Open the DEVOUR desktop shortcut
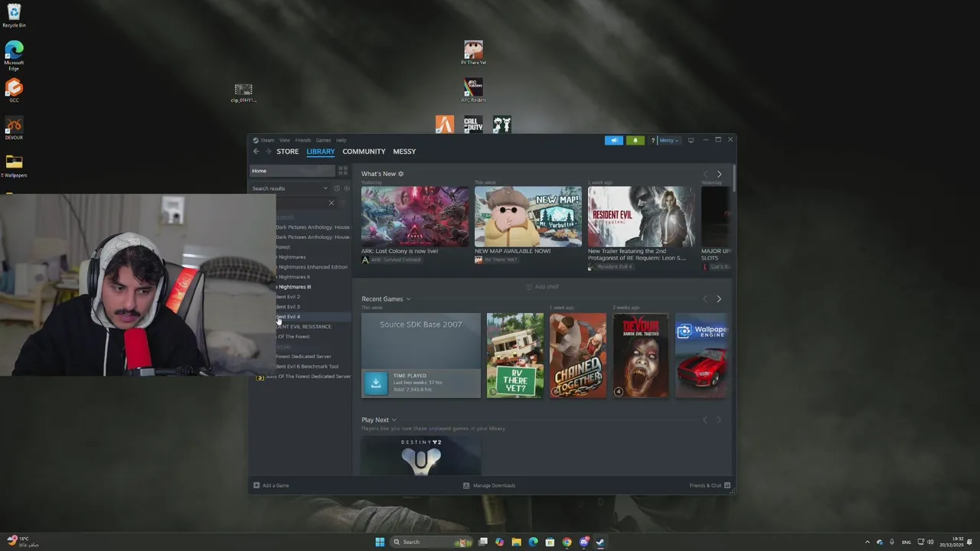 pos(14,129)
